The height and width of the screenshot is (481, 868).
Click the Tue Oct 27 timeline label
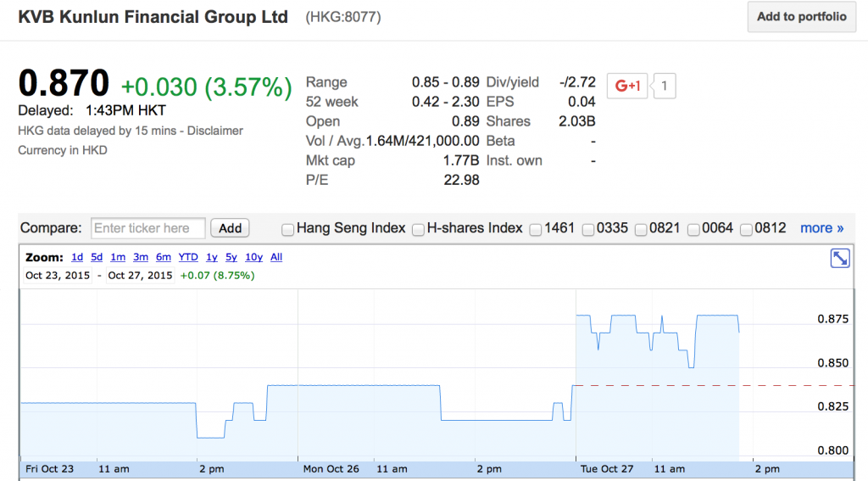point(607,469)
